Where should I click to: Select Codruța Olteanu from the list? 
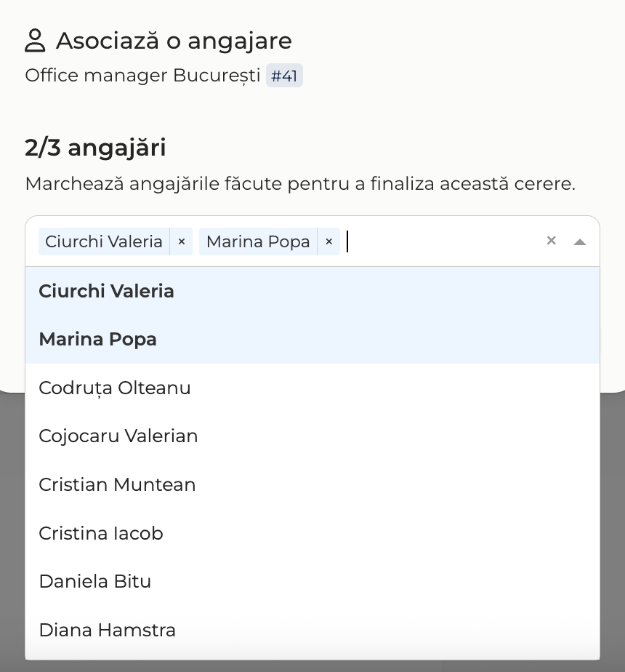(312, 388)
